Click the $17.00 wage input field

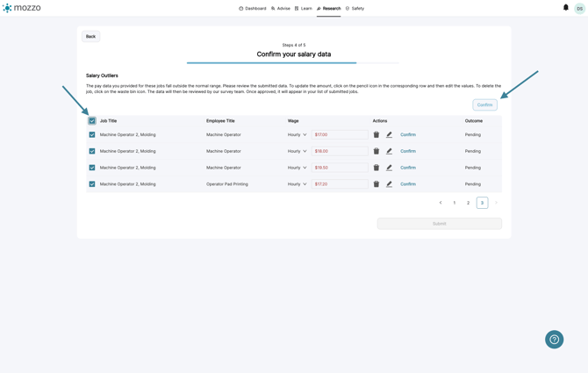[339, 135]
